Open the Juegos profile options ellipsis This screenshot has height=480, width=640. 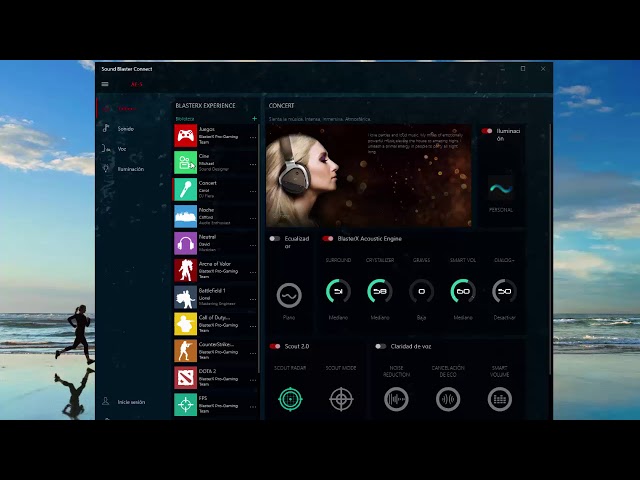point(253,138)
